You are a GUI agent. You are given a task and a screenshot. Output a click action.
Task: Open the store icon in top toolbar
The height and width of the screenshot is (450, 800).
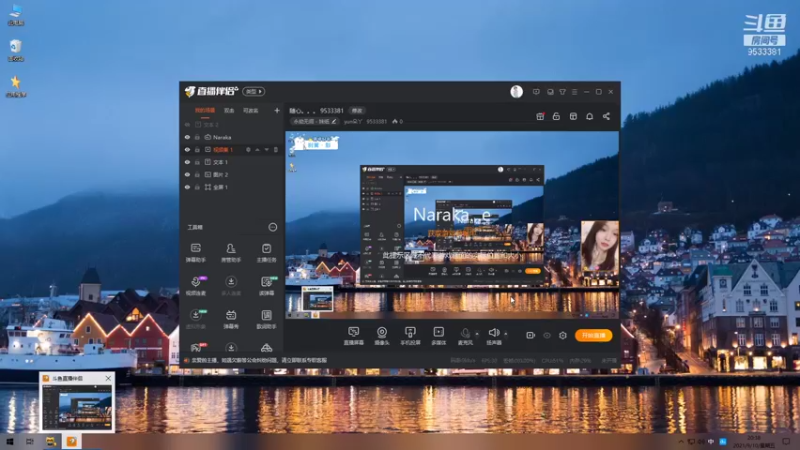click(x=573, y=116)
